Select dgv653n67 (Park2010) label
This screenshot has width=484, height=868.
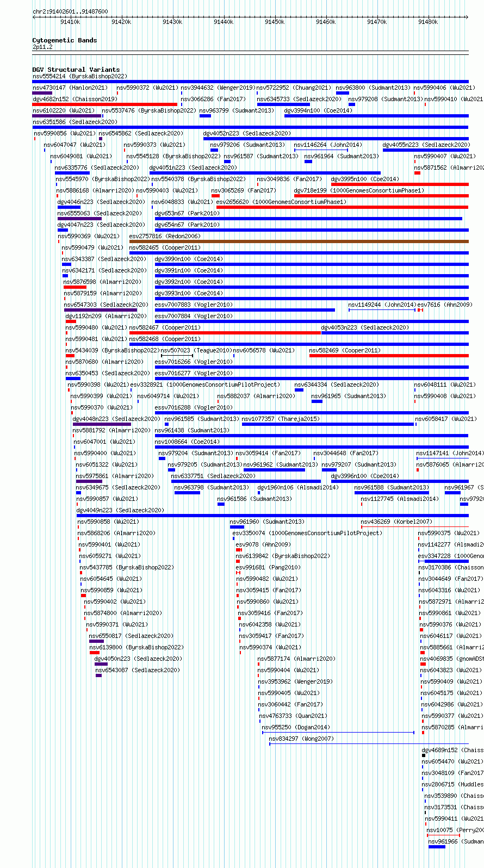[x=187, y=213]
